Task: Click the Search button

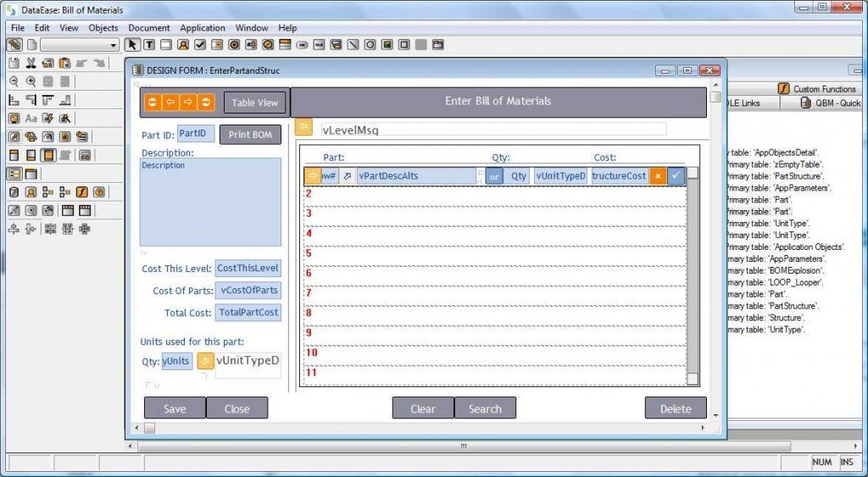Action: (x=485, y=408)
